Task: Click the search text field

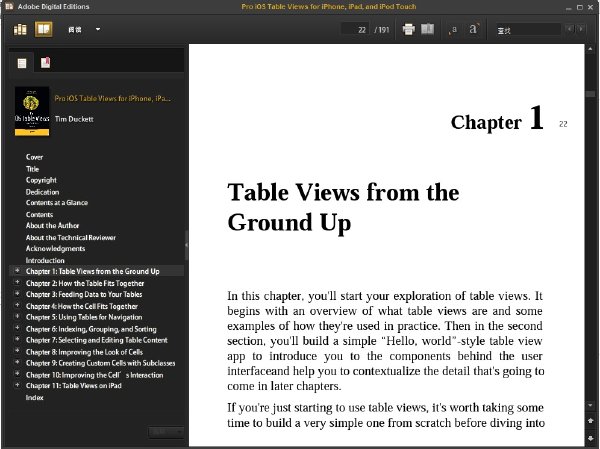Action: 528,30
